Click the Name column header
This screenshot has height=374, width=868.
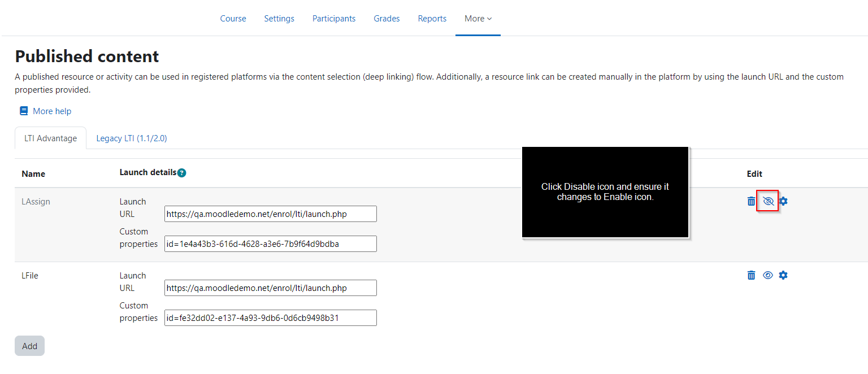click(33, 173)
